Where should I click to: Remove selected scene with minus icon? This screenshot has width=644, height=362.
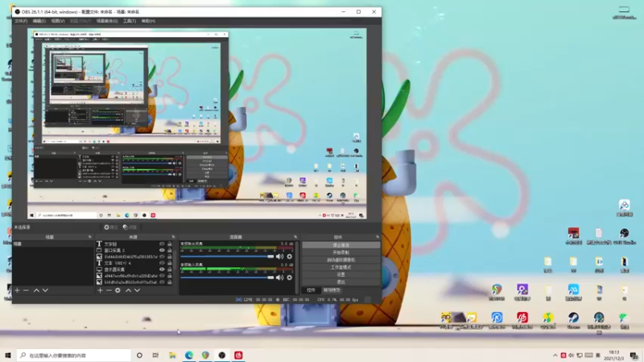(26, 290)
